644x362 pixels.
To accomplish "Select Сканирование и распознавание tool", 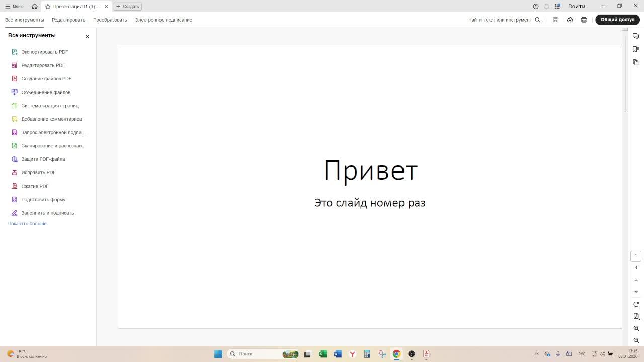I will 48,146.
